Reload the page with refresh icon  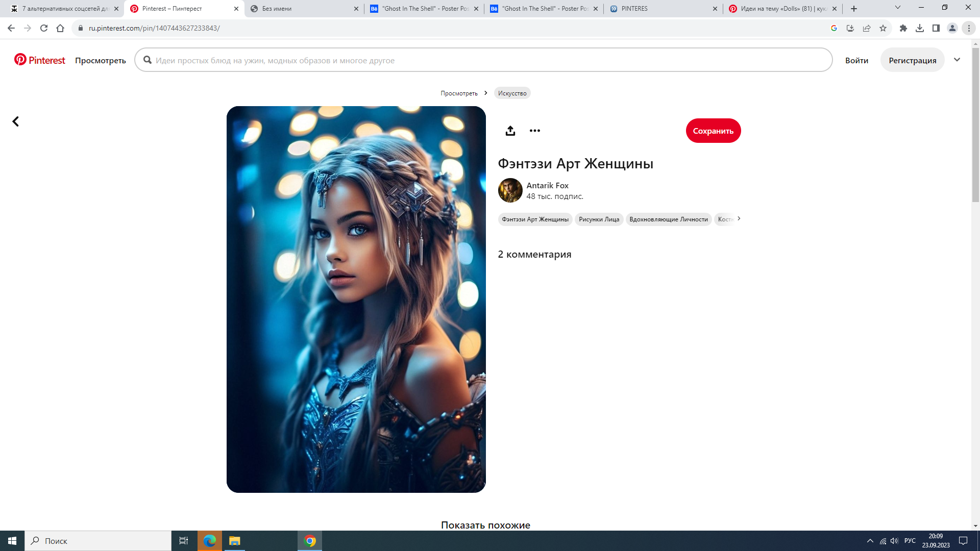click(x=44, y=28)
